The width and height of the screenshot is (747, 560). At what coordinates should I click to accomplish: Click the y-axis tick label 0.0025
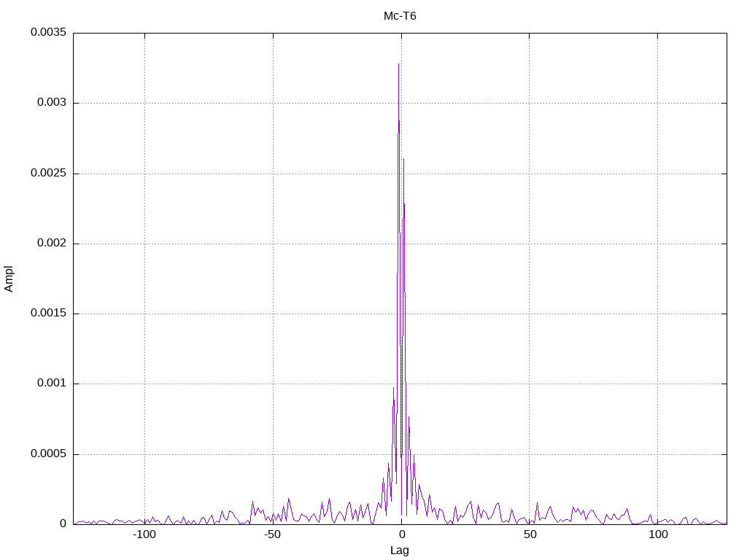(49, 173)
